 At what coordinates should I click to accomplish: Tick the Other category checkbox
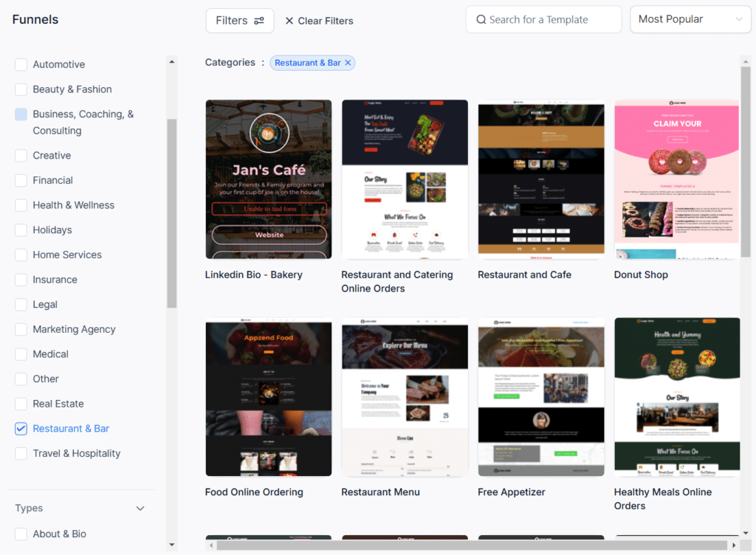[21, 379]
